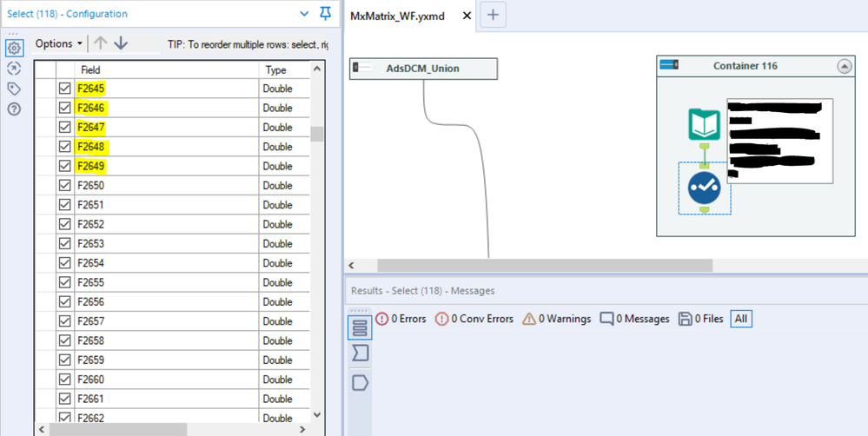This screenshot has width=868, height=436.
Task: Uncheck the F2649 field checkbox
Action: pos(65,166)
